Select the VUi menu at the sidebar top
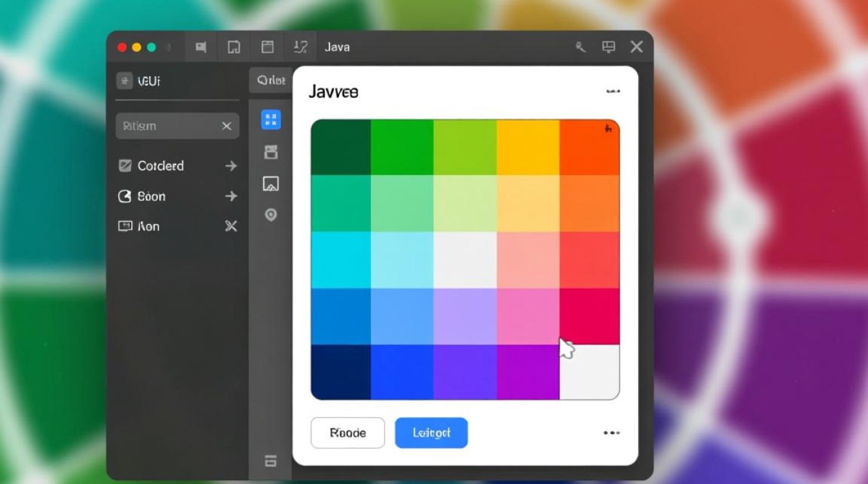This screenshot has width=868, height=484. click(x=139, y=80)
